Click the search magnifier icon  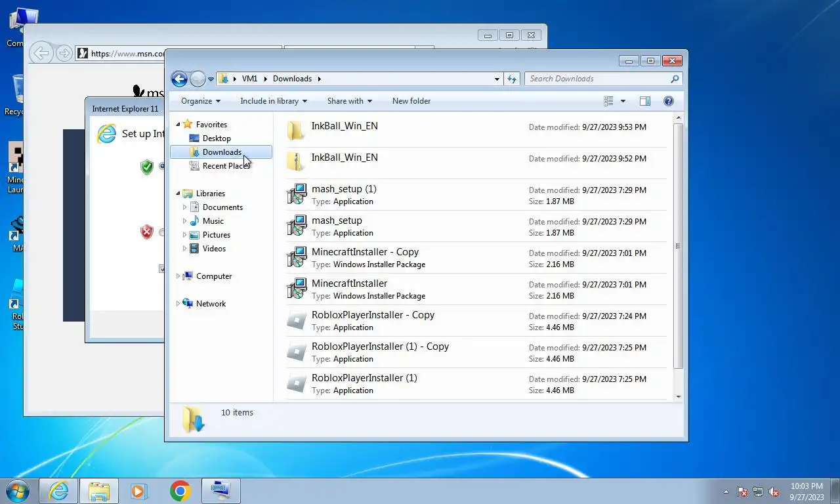(675, 79)
